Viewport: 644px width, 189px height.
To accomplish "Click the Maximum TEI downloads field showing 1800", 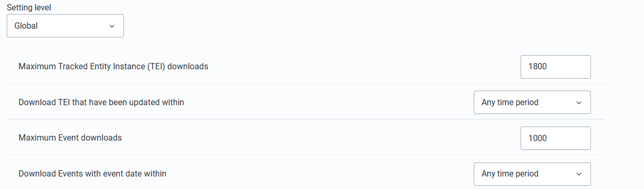I will (555, 67).
